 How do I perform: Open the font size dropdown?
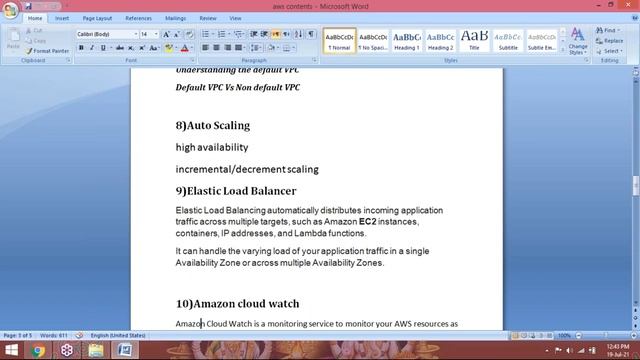156,34
